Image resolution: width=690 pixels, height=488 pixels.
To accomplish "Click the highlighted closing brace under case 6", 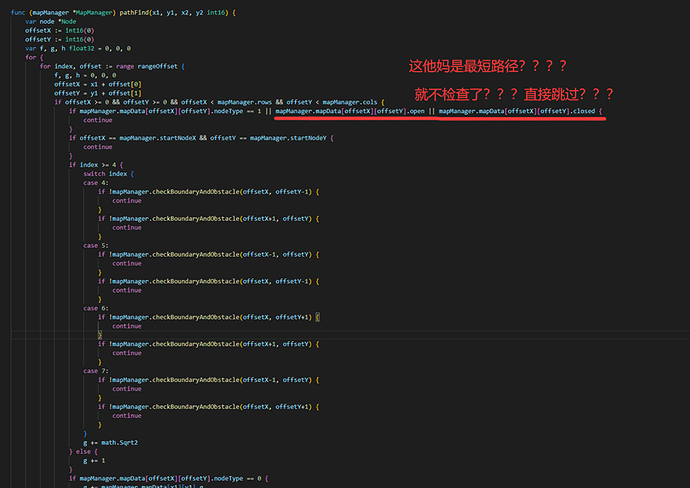I will click(x=100, y=335).
